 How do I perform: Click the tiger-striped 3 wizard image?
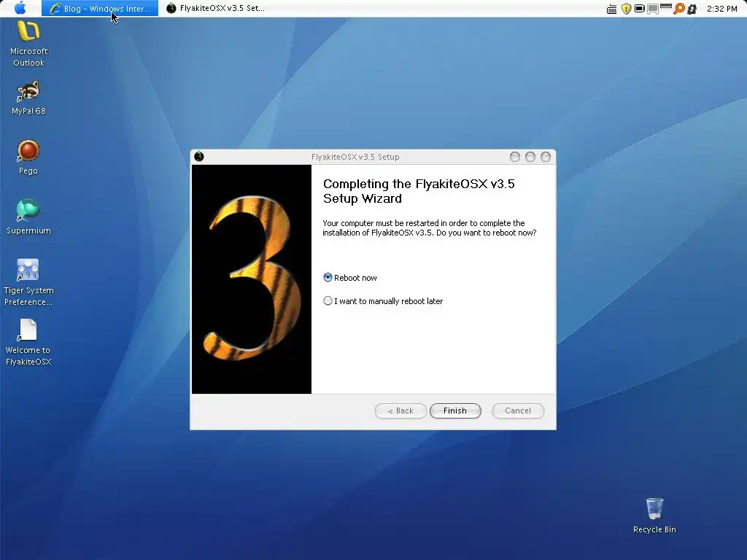click(252, 279)
